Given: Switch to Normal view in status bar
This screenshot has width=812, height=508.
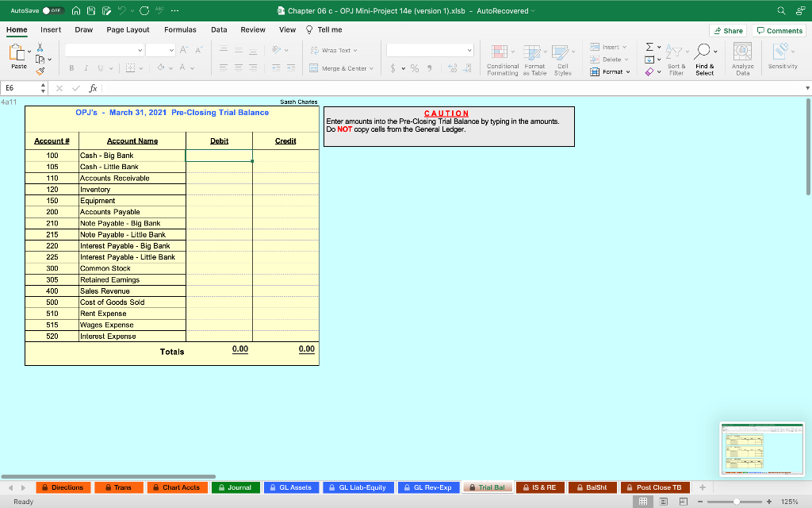Looking at the screenshot, I should tap(643, 502).
